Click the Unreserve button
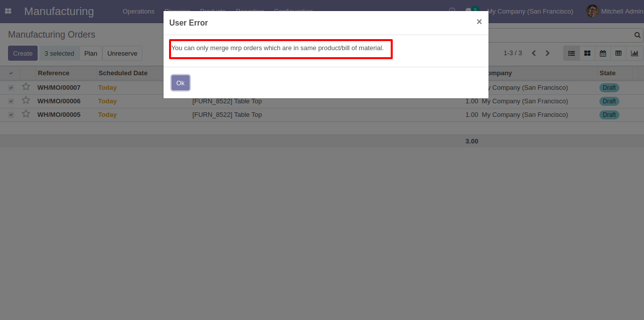 [x=122, y=53]
